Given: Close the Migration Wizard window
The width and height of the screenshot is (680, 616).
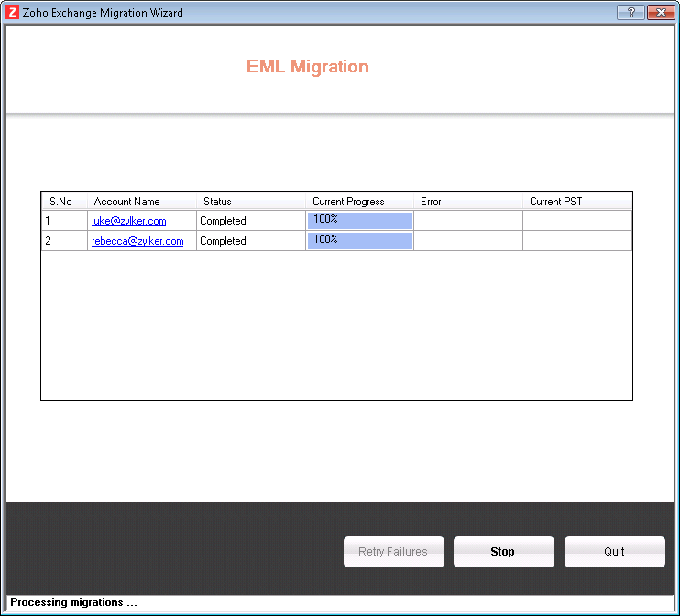Looking at the screenshot, I should [x=660, y=13].
